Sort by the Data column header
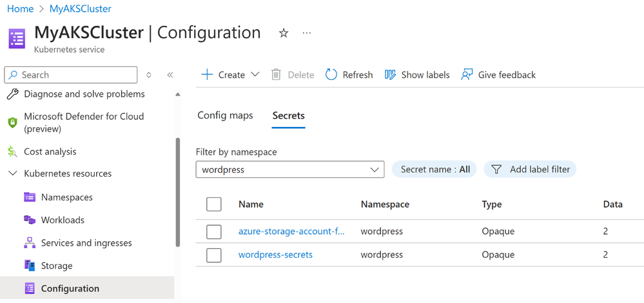The width and height of the screenshot is (644, 303). pos(612,204)
